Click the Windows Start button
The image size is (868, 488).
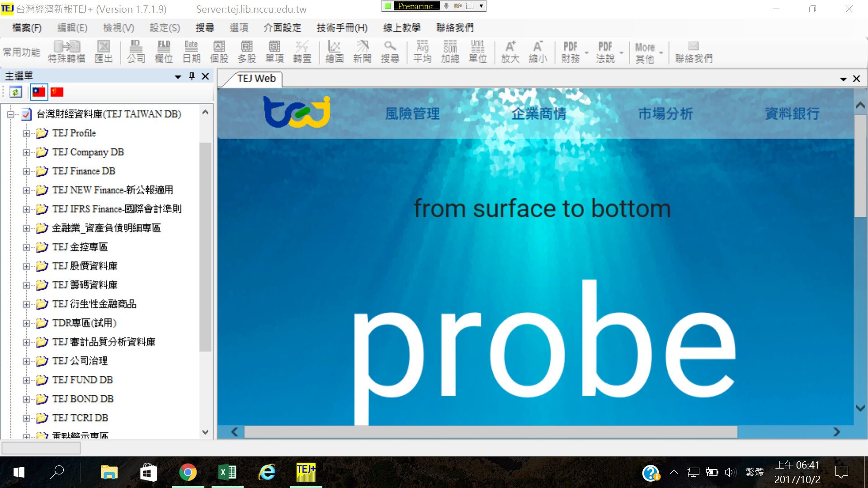pyautogui.click(x=19, y=473)
